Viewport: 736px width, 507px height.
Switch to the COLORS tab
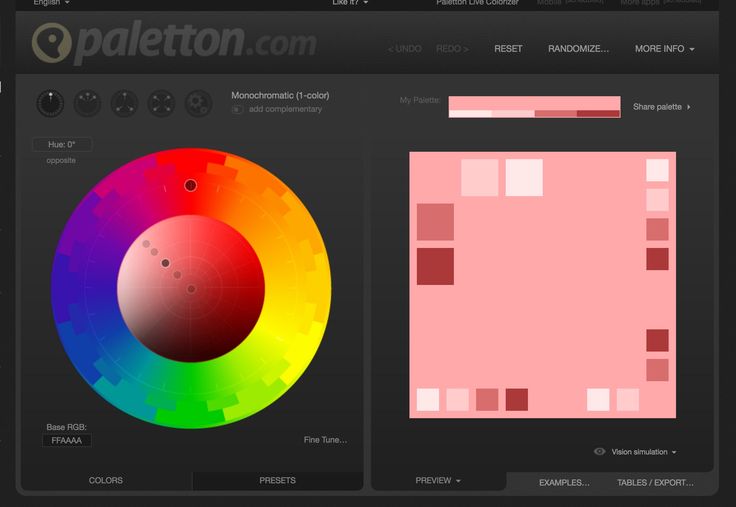pyautogui.click(x=106, y=481)
